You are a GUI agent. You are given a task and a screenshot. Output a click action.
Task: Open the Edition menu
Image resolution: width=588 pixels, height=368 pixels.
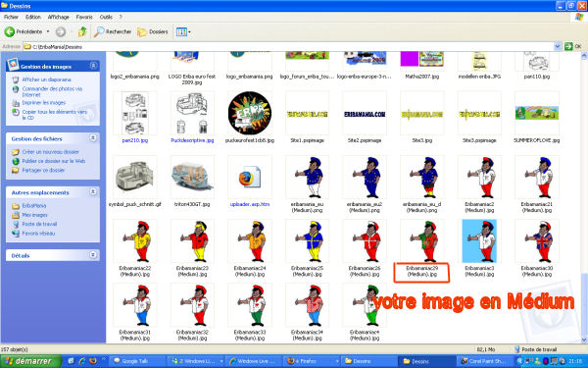click(x=33, y=17)
